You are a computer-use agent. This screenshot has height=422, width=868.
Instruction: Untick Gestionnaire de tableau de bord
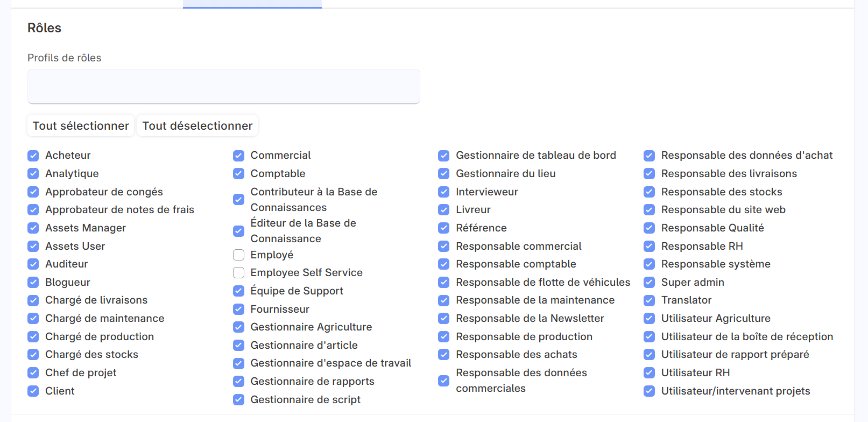coord(444,156)
